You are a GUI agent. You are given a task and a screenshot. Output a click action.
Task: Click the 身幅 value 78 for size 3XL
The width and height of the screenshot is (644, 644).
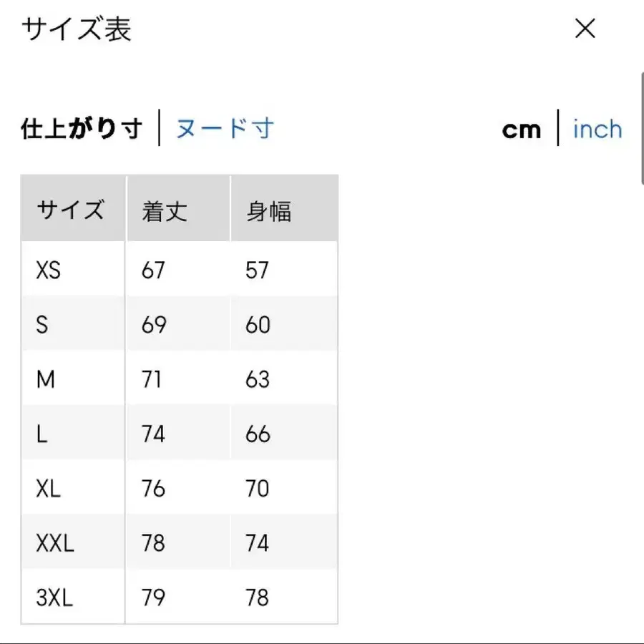pos(258,597)
